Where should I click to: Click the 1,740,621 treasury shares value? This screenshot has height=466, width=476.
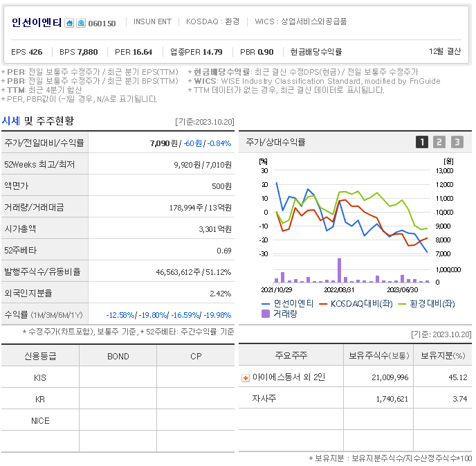point(392,399)
